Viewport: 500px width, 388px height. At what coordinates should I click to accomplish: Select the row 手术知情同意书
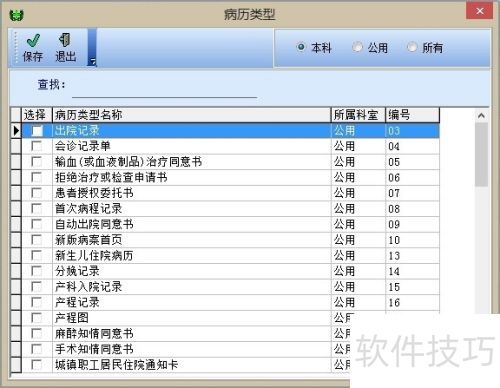point(186,349)
